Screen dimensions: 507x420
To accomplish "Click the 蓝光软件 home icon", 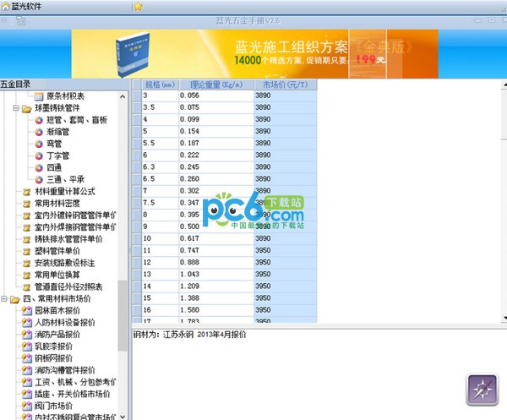I will click(6, 6).
